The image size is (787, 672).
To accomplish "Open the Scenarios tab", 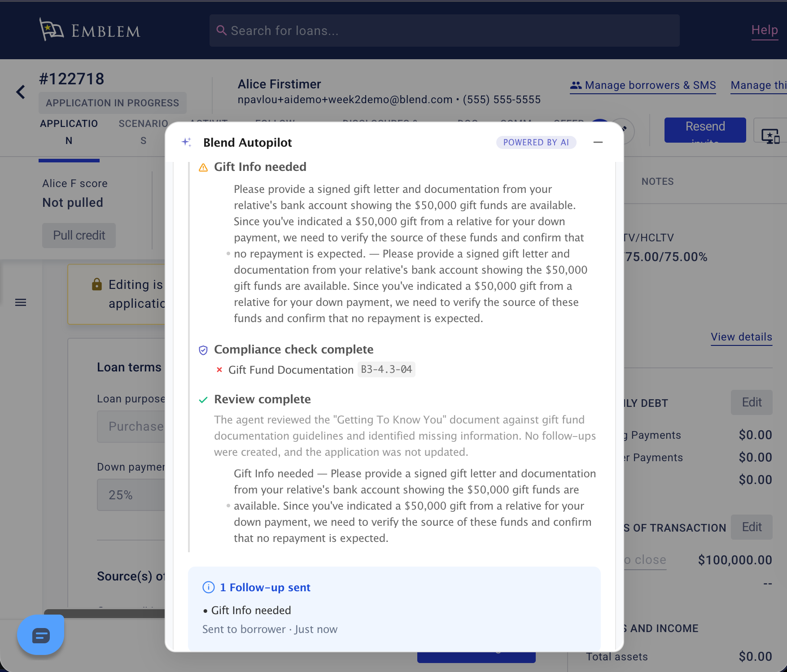I will coord(143,132).
